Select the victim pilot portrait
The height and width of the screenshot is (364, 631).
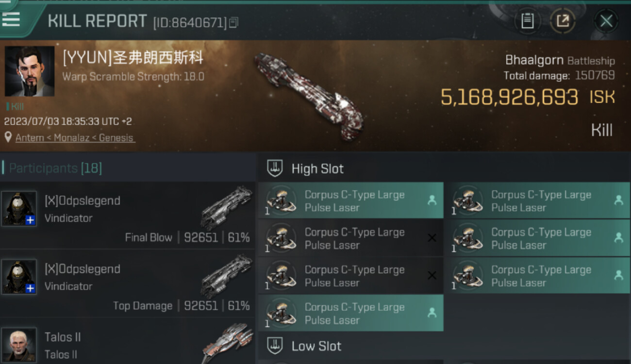(x=30, y=71)
